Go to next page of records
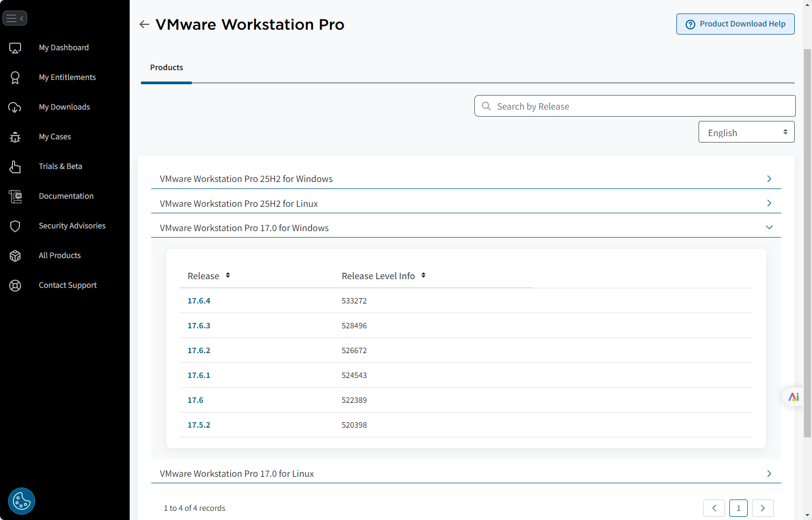812x520 pixels. pos(763,508)
